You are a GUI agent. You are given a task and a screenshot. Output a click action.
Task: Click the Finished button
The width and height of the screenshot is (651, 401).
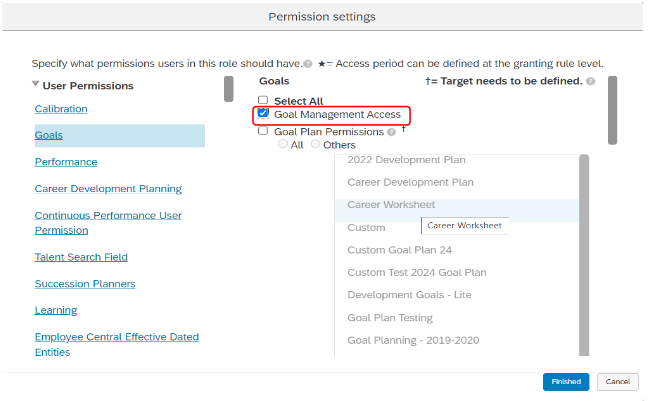click(x=566, y=381)
